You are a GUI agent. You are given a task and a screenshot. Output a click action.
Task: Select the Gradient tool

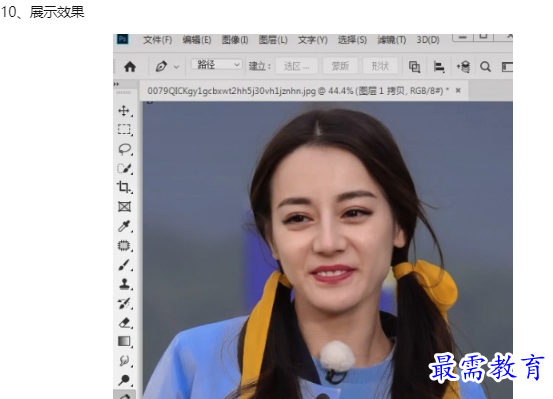[124, 341]
